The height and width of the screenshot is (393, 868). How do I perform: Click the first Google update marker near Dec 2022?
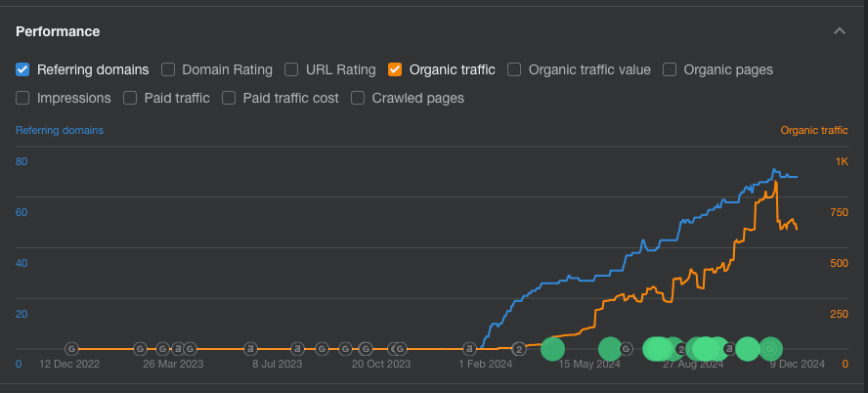71,348
